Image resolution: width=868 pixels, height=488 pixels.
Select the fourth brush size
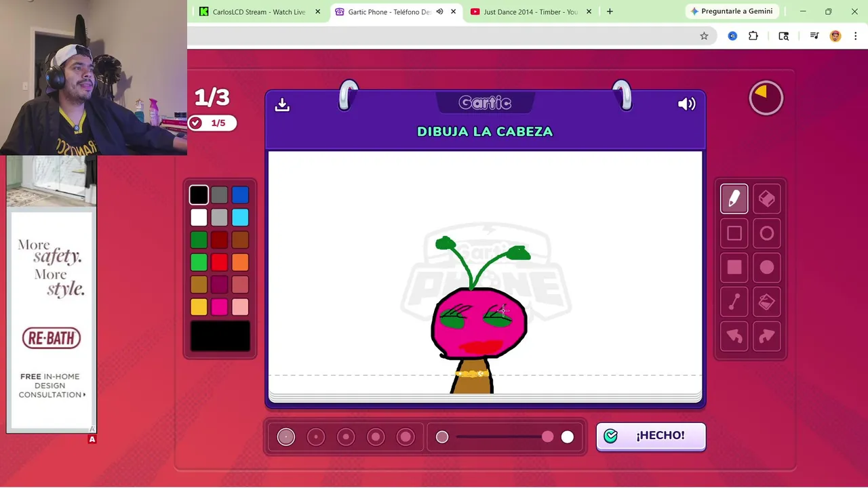[376, 437]
